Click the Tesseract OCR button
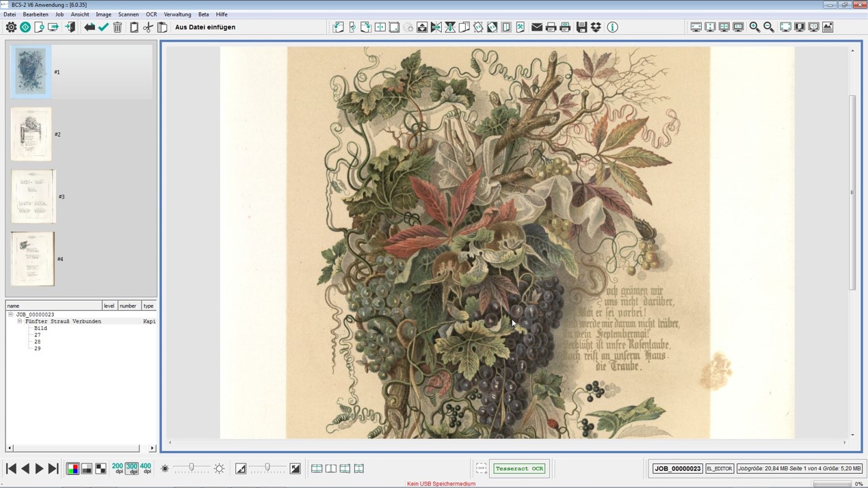The width and height of the screenshot is (868, 488). [x=520, y=469]
